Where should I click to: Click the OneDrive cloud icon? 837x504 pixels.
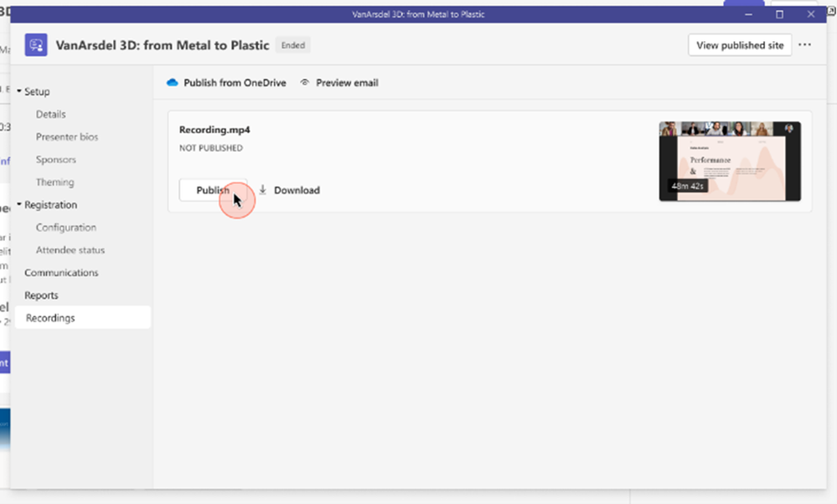[x=172, y=83]
